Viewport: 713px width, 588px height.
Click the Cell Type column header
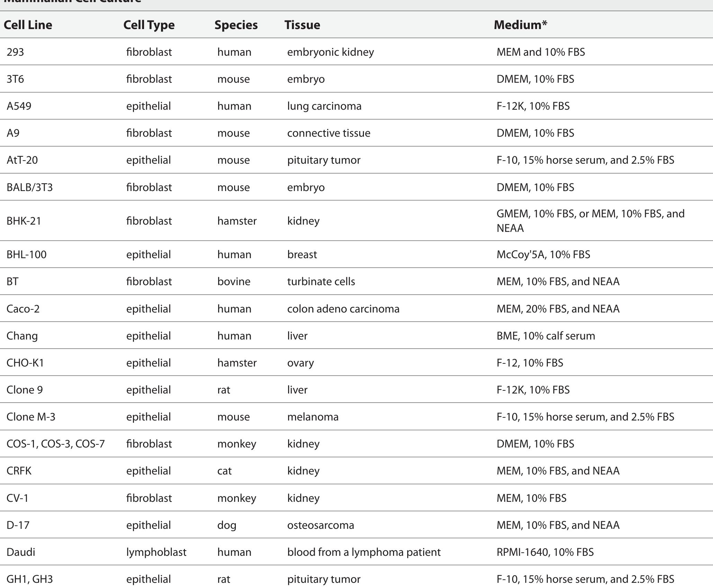149,25
